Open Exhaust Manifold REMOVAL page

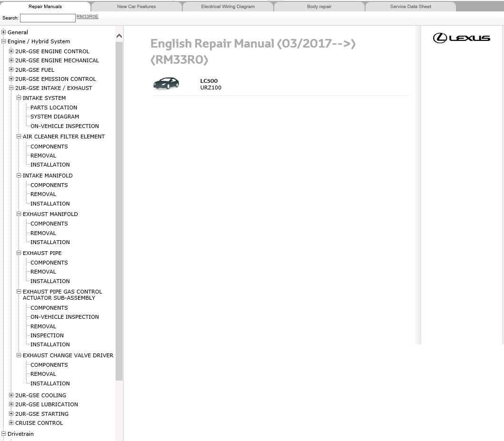(x=43, y=233)
